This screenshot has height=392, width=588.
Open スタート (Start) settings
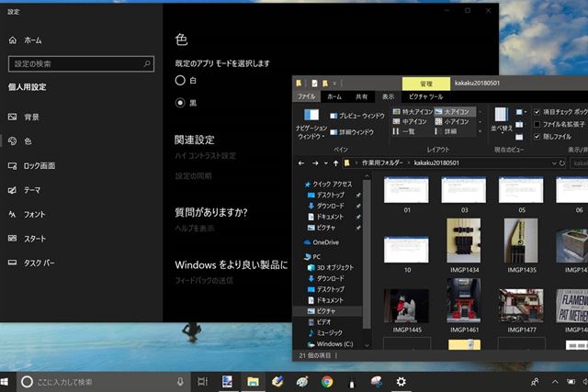click(x=27, y=239)
